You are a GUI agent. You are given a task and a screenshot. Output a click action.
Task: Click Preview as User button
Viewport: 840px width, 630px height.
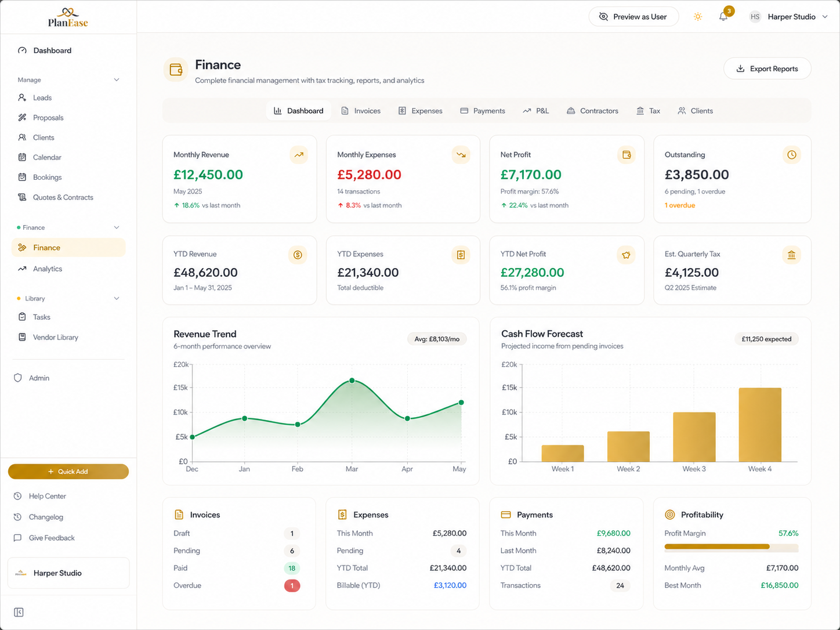tap(633, 17)
